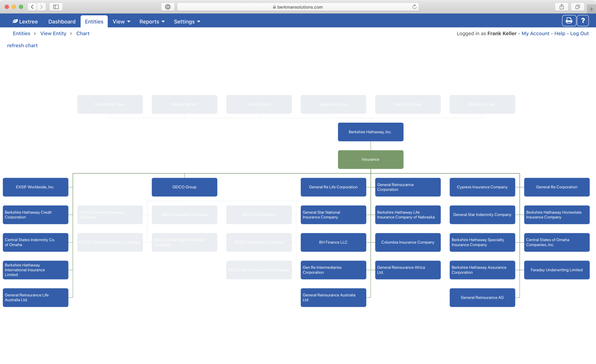Click the Chart breadcrumb link
The image size is (596, 364).
click(83, 33)
